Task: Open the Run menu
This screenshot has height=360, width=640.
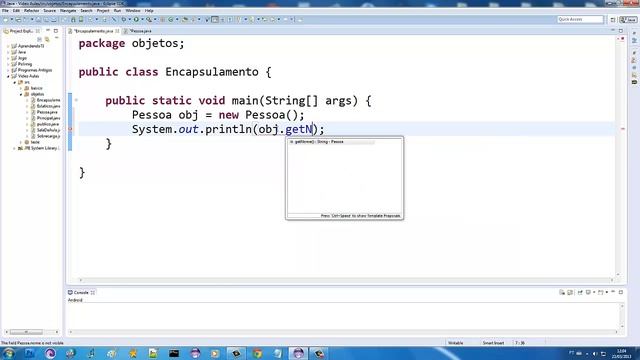Action: click(x=117, y=11)
